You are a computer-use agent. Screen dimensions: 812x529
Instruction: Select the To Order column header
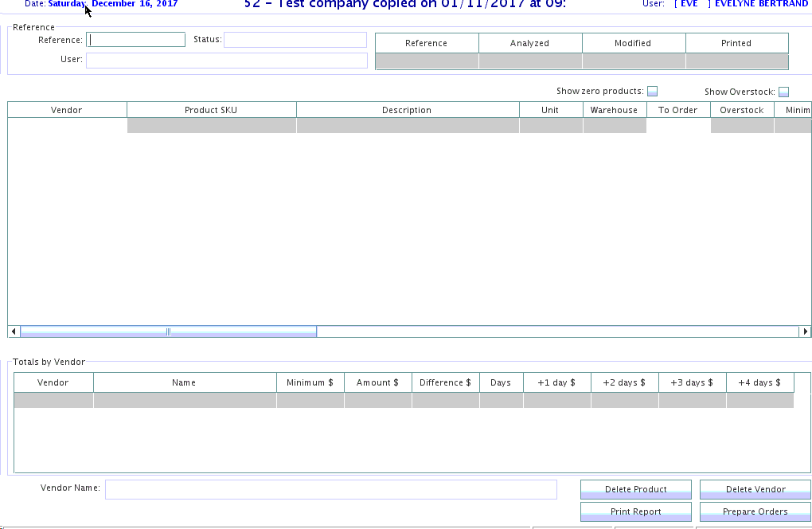[677, 110]
